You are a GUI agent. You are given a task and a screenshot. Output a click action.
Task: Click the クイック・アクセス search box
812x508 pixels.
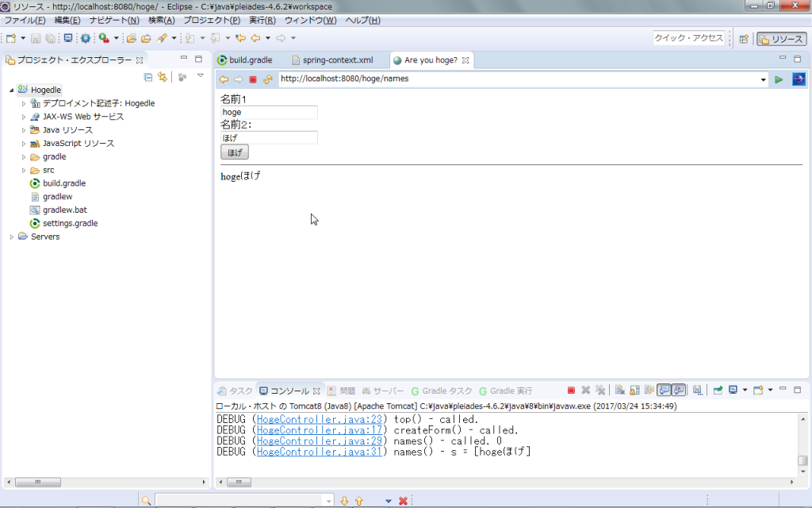click(x=688, y=38)
